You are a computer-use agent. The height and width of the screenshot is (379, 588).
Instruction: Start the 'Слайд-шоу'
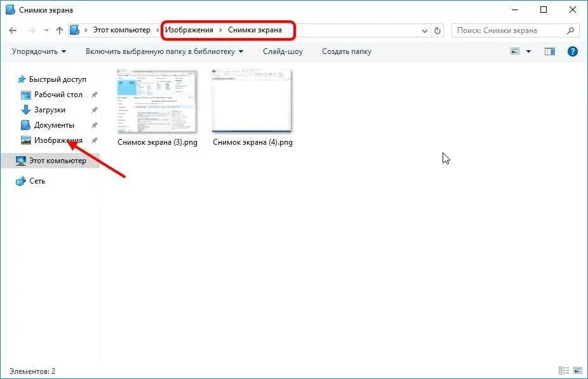(x=283, y=51)
